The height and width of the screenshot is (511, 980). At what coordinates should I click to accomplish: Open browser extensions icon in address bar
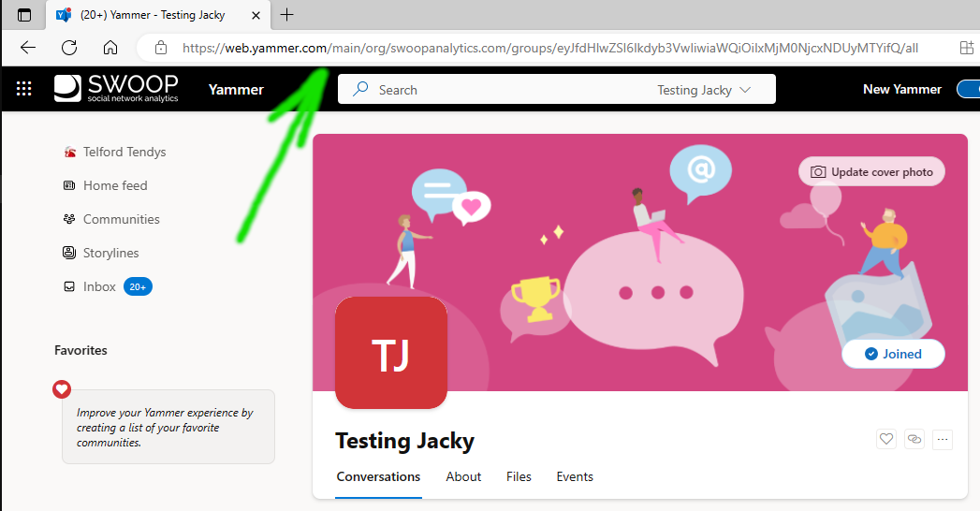click(x=967, y=48)
